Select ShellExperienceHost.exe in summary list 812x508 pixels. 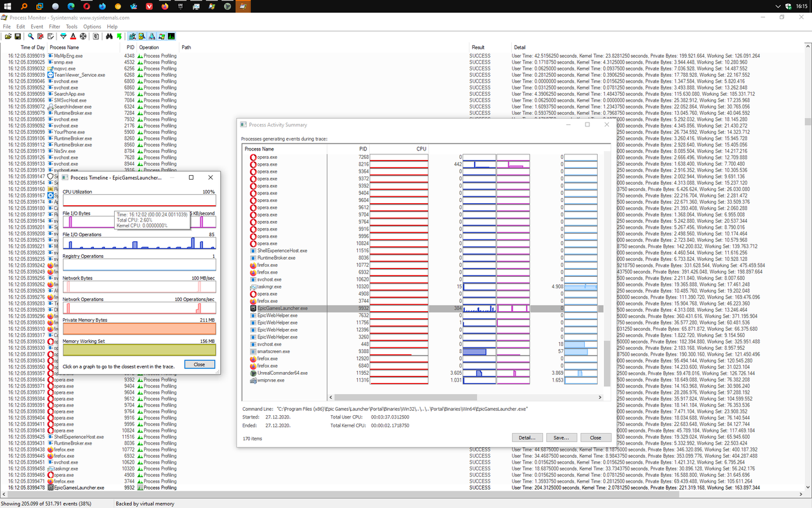[423, 251]
